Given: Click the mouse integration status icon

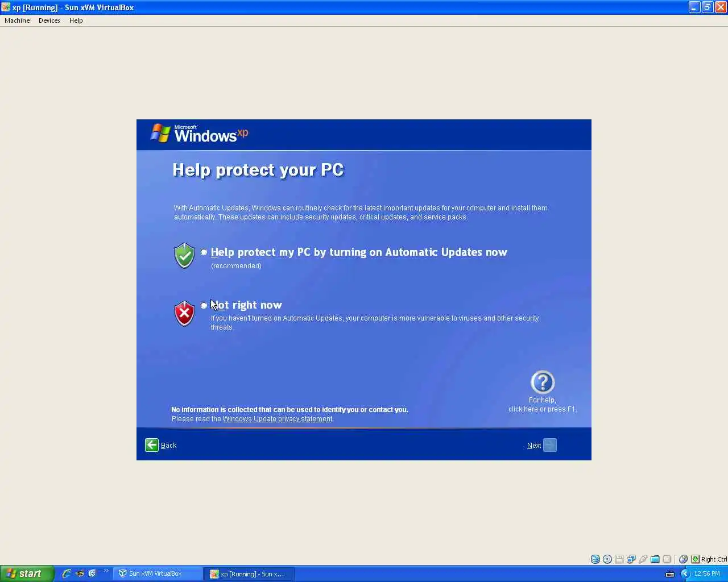Looking at the screenshot, I should [x=684, y=559].
